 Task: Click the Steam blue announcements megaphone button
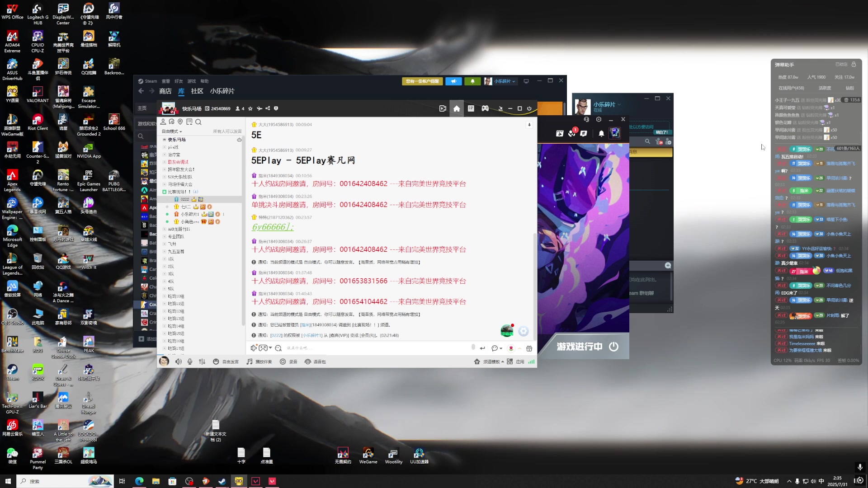(453, 81)
